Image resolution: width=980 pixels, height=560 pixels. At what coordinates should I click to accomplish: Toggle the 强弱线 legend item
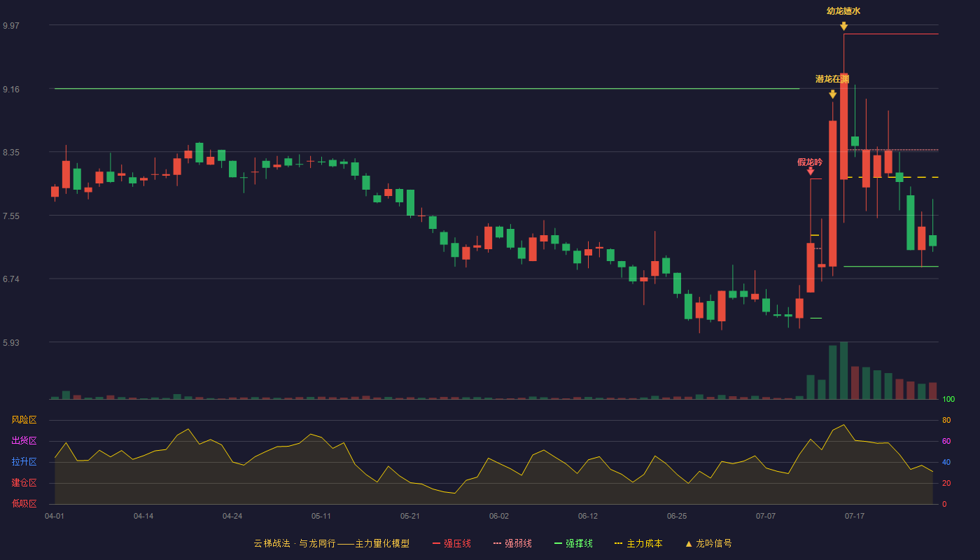(x=512, y=543)
